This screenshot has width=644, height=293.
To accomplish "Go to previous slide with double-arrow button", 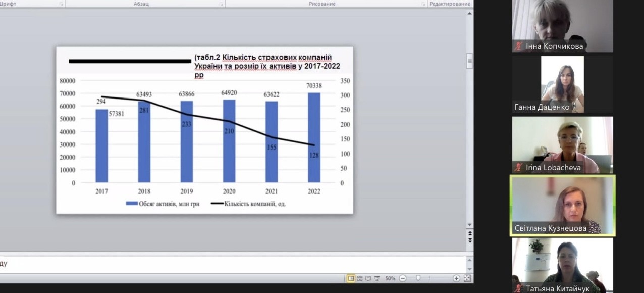I will [x=470, y=234].
